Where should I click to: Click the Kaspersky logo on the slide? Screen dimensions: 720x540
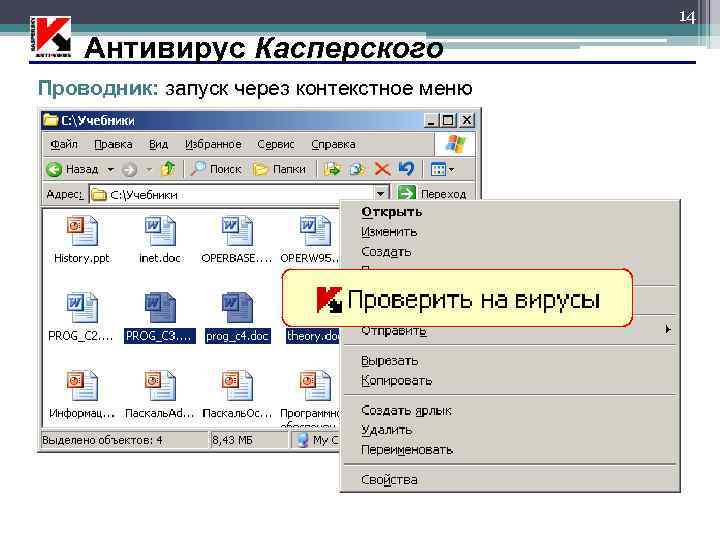coord(51,37)
